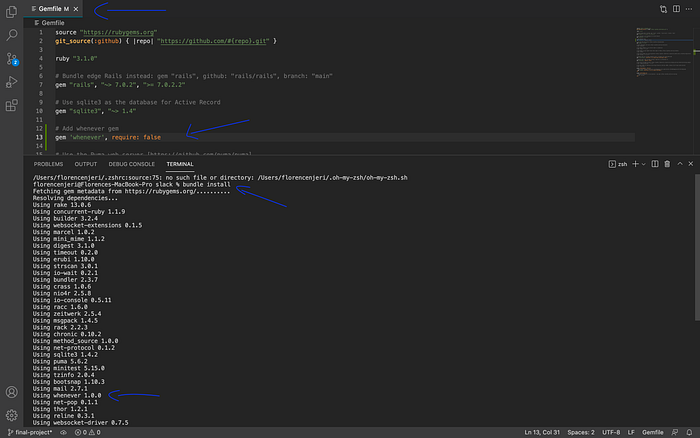700x438 pixels.
Task: Kill the terminal with trash icon
Action: [x=667, y=164]
